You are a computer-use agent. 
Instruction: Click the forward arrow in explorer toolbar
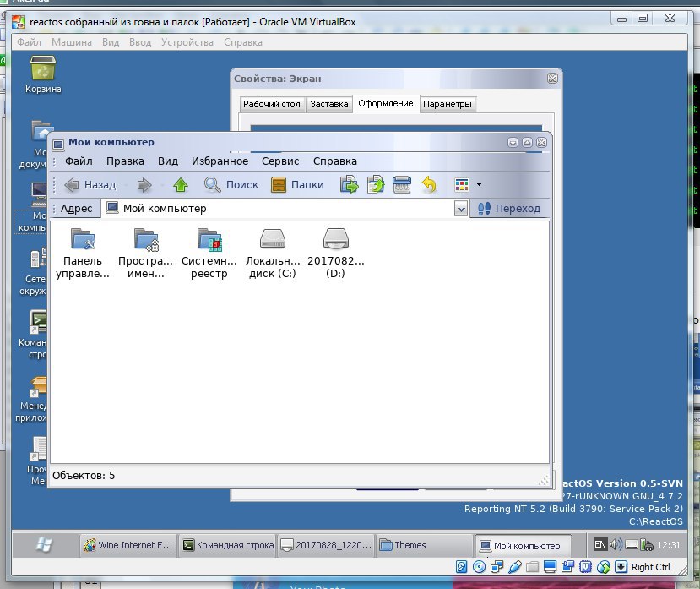(x=144, y=184)
